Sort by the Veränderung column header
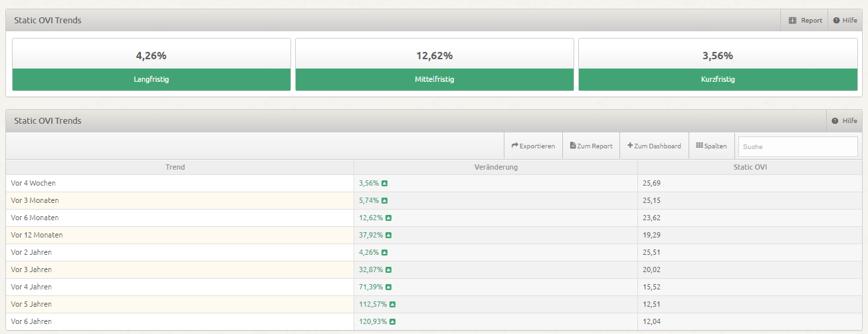Viewport: 868px width, 334px height. point(495,167)
